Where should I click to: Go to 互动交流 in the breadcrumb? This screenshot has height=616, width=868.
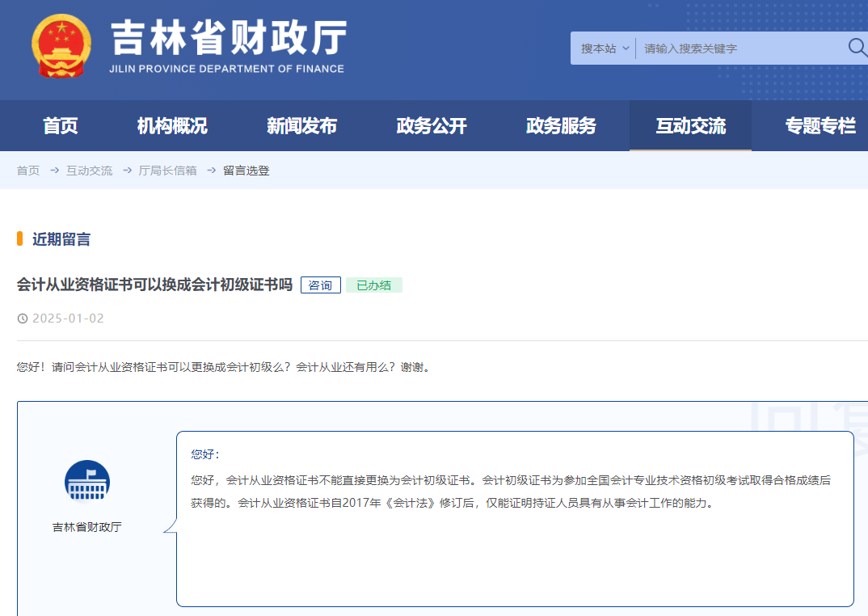[89, 171]
